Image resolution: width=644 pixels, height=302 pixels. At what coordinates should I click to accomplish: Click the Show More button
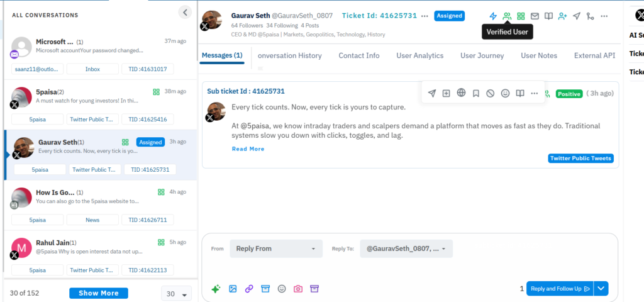point(99,293)
